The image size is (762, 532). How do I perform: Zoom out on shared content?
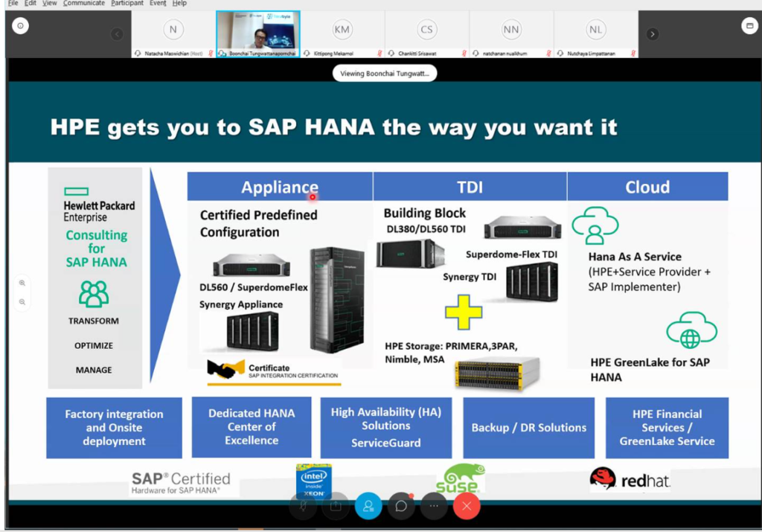22,301
